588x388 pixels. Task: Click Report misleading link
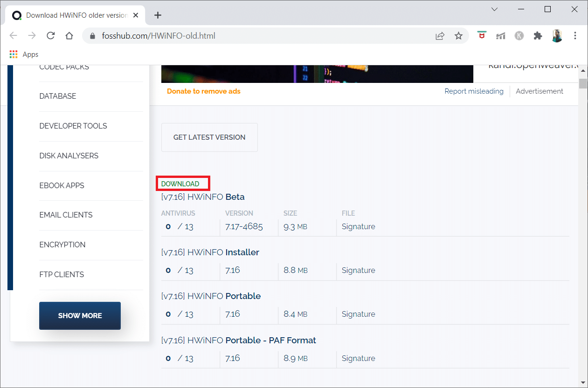(x=474, y=91)
